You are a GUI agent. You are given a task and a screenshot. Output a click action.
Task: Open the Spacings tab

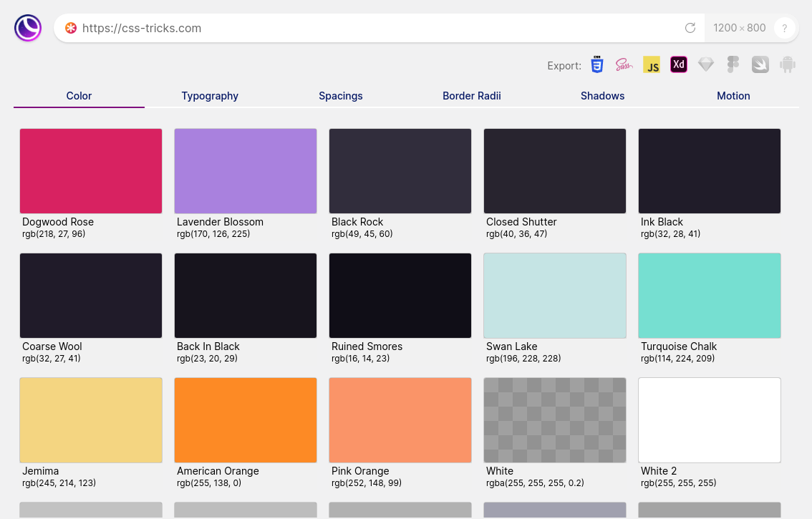click(x=341, y=96)
